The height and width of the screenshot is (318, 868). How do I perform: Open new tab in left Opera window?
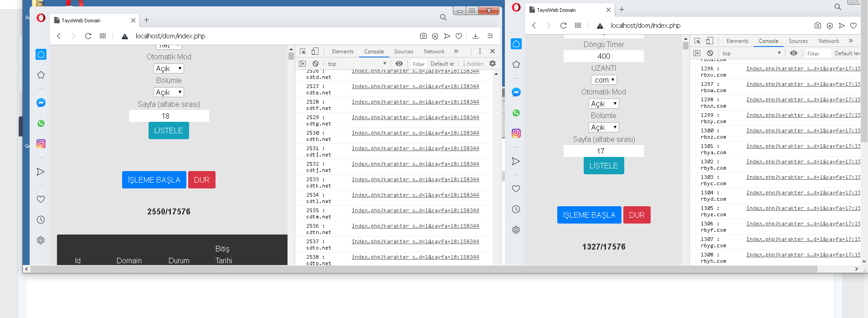click(146, 20)
